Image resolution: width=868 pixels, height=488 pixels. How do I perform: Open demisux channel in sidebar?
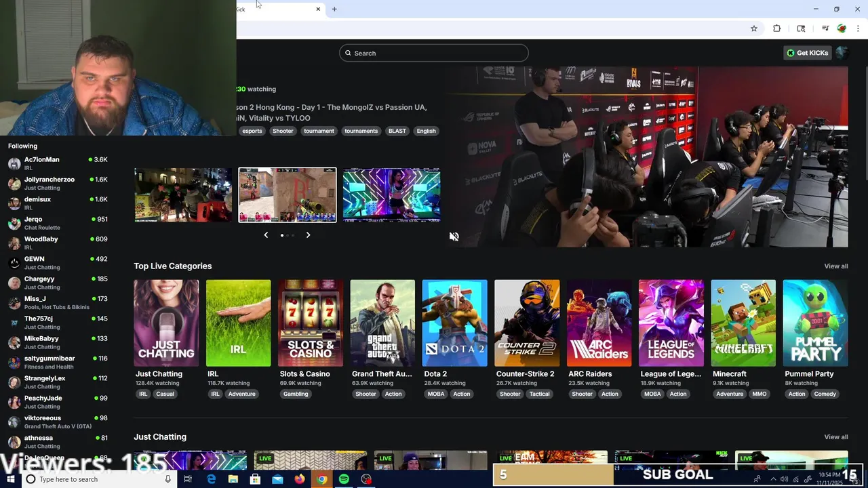(x=58, y=203)
